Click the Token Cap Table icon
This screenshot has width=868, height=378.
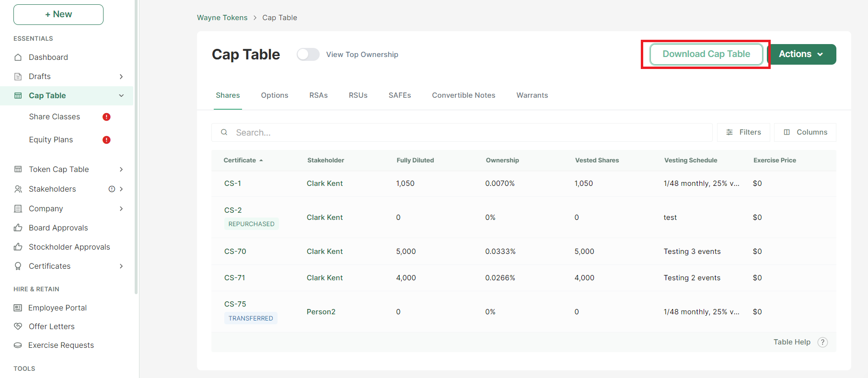tap(18, 169)
